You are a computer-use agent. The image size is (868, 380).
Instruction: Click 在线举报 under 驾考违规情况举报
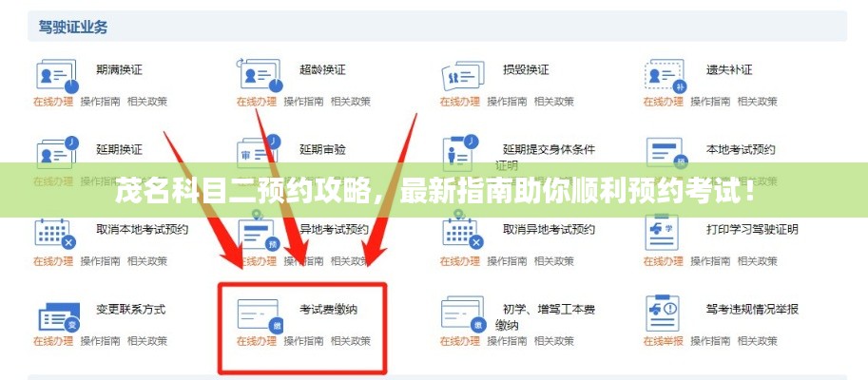point(664,341)
